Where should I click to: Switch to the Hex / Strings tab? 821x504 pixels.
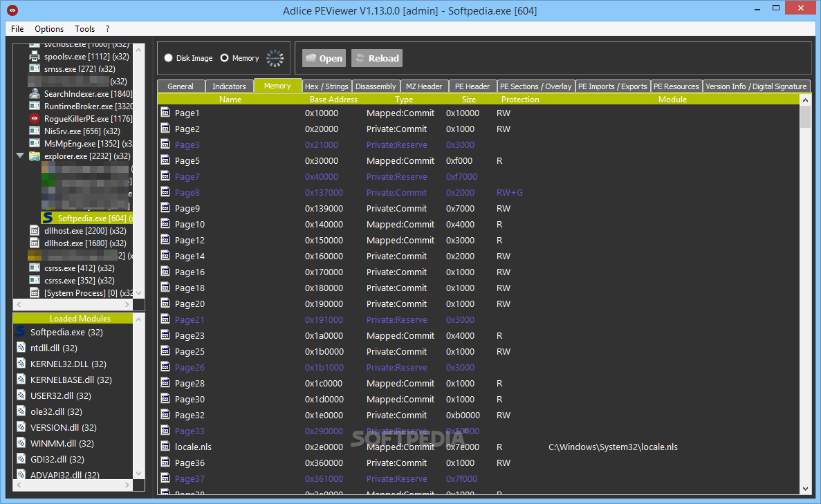(326, 86)
